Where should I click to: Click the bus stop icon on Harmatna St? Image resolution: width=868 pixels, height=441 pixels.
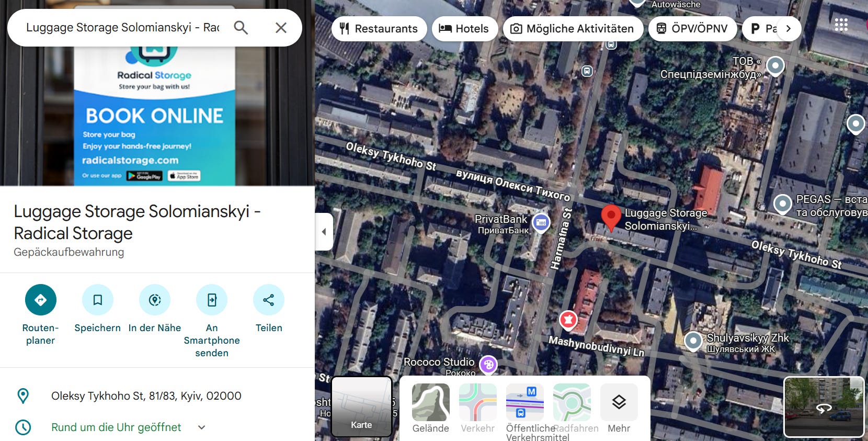587,71
